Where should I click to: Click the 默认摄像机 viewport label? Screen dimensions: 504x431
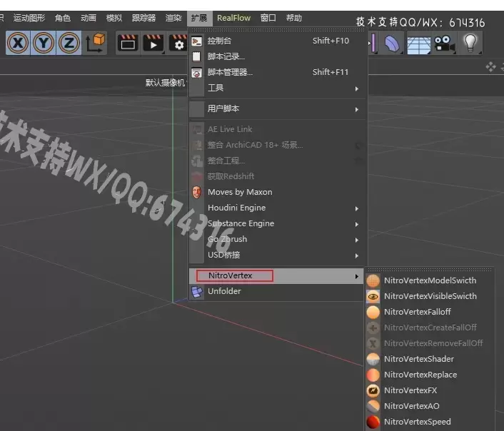(x=165, y=83)
